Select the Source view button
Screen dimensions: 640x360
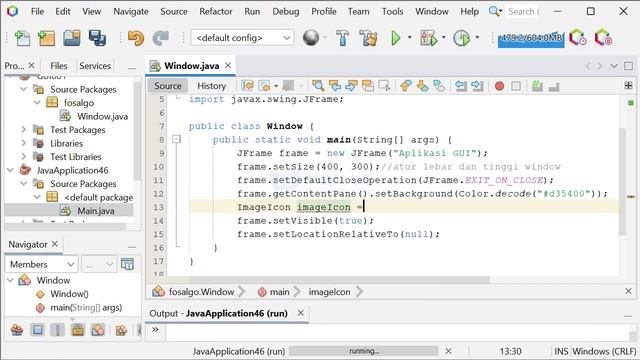(x=168, y=86)
